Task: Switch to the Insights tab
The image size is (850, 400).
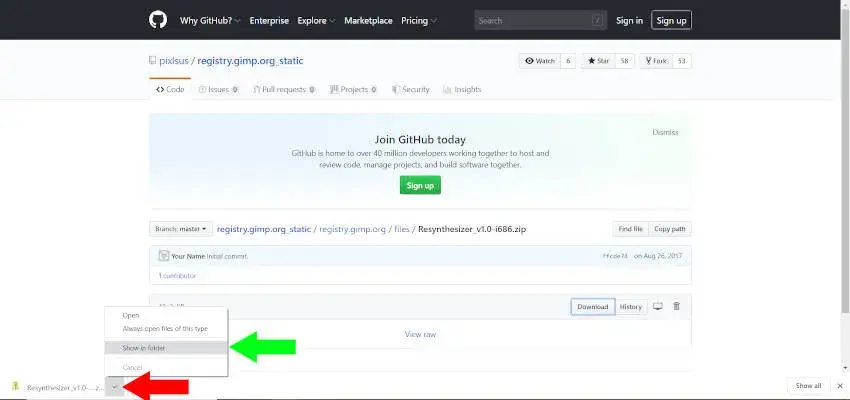Action: [x=462, y=89]
